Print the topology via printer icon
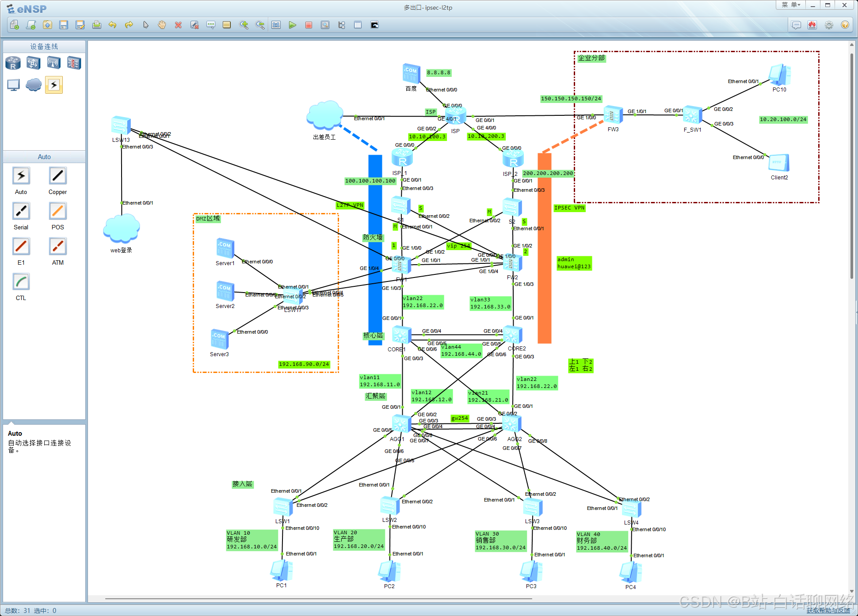 tap(96, 25)
